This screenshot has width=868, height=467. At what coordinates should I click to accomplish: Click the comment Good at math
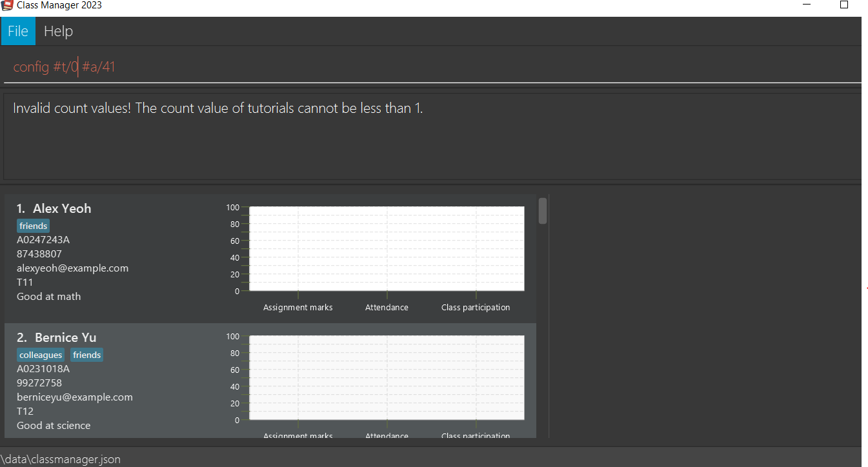click(x=49, y=297)
